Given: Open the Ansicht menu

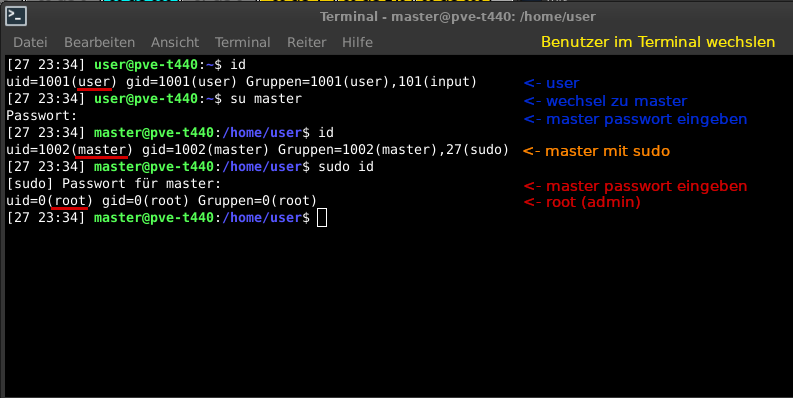Looking at the screenshot, I should [175, 42].
